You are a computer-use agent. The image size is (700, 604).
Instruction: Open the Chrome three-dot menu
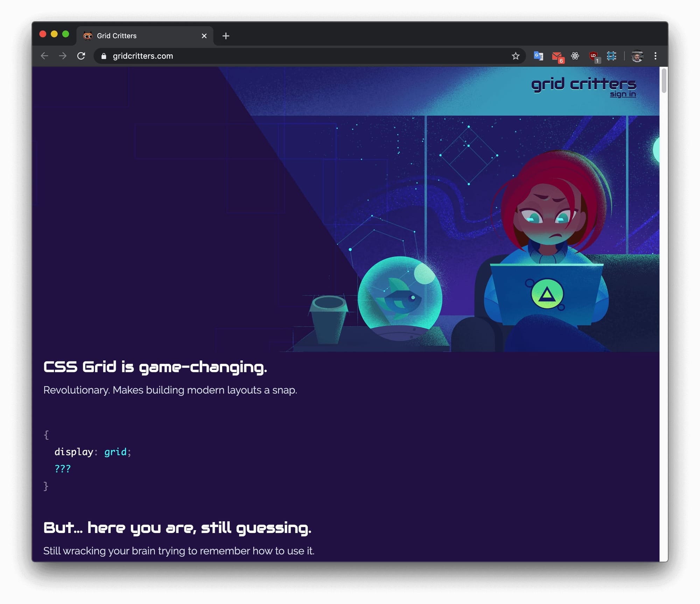pyautogui.click(x=655, y=56)
